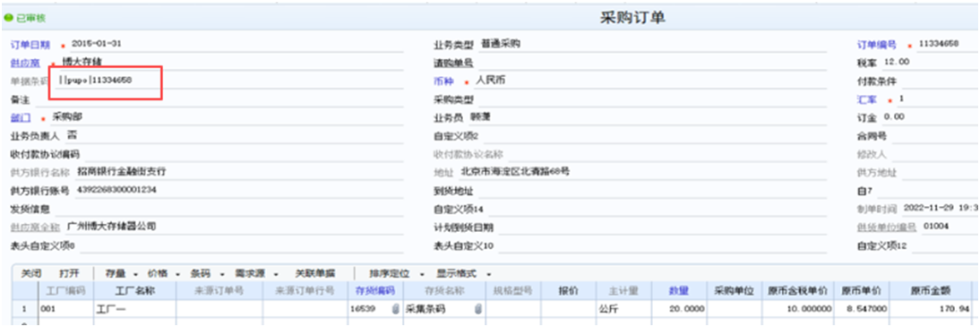Click the 收付款协议编码 field
Screen dimensions: 980x327
(x=244, y=154)
